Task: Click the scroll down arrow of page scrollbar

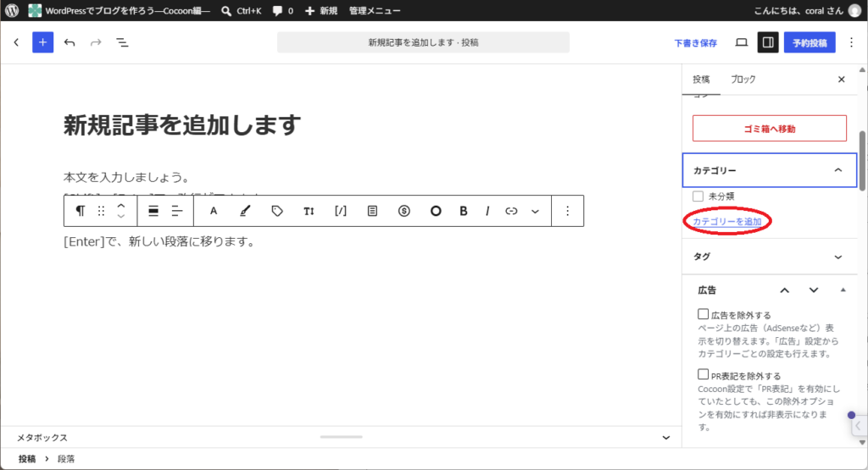Action: click(x=862, y=442)
